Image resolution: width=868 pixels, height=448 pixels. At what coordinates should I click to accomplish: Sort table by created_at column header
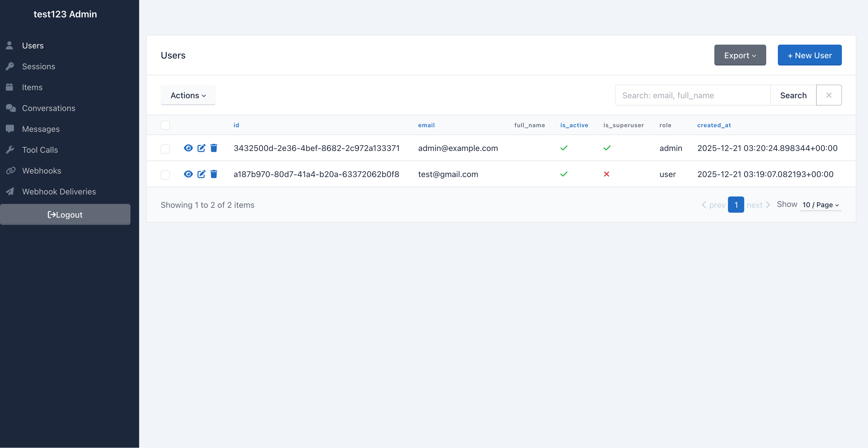[714, 125]
